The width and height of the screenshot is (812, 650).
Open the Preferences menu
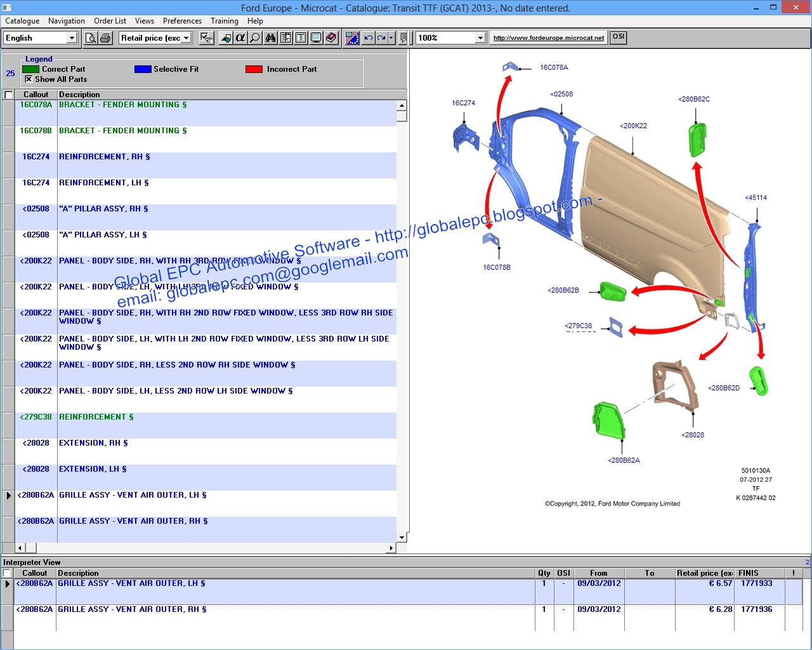(x=182, y=21)
